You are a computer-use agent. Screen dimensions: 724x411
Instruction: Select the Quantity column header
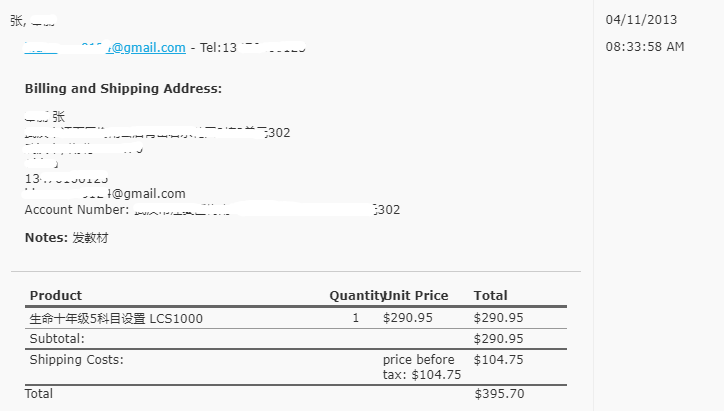356,296
